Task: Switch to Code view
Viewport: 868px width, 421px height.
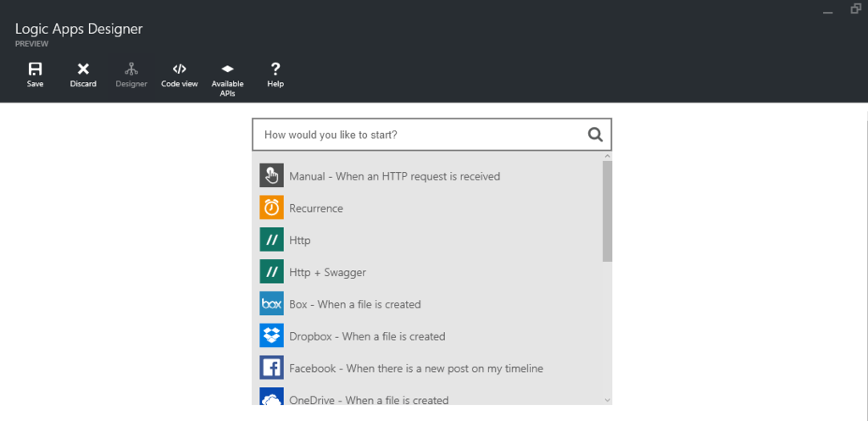Action: point(180,69)
